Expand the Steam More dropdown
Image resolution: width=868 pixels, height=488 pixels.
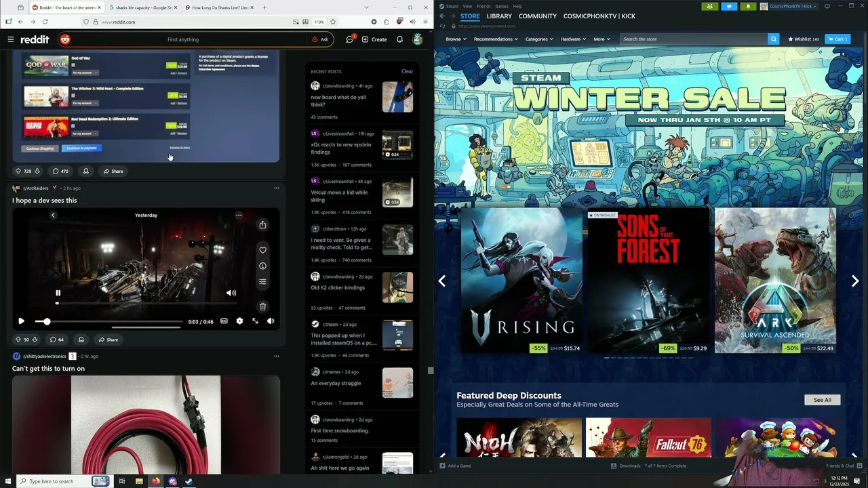coord(601,39)
